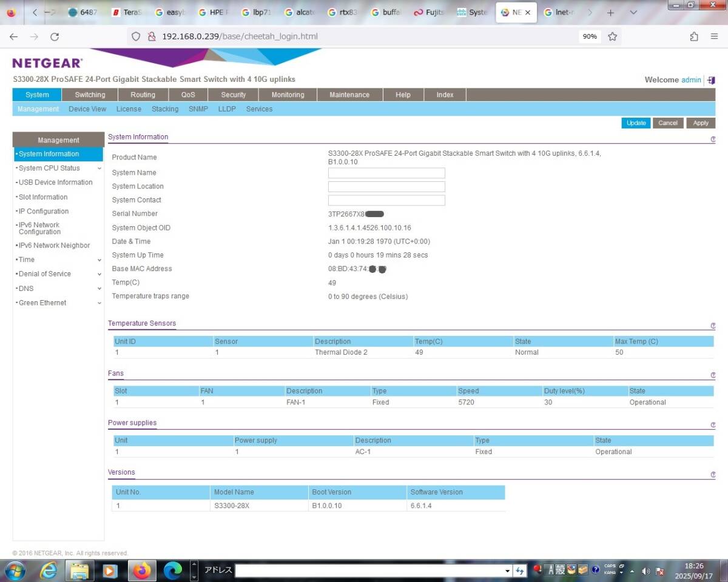Screen dimensions: 728x582
Task: Open the Security tab
Action: (234, 95)
